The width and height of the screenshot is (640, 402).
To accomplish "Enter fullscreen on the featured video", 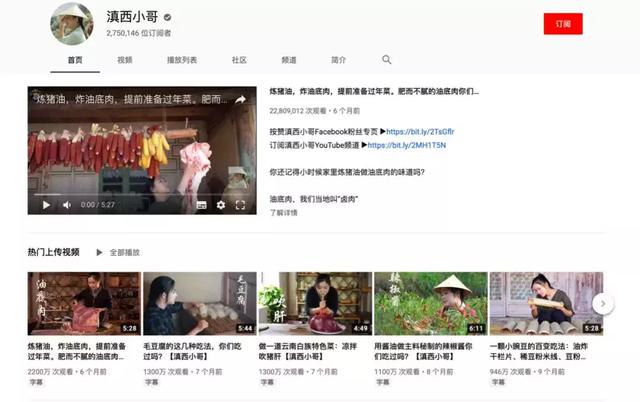I will click(x=240, y=205).
